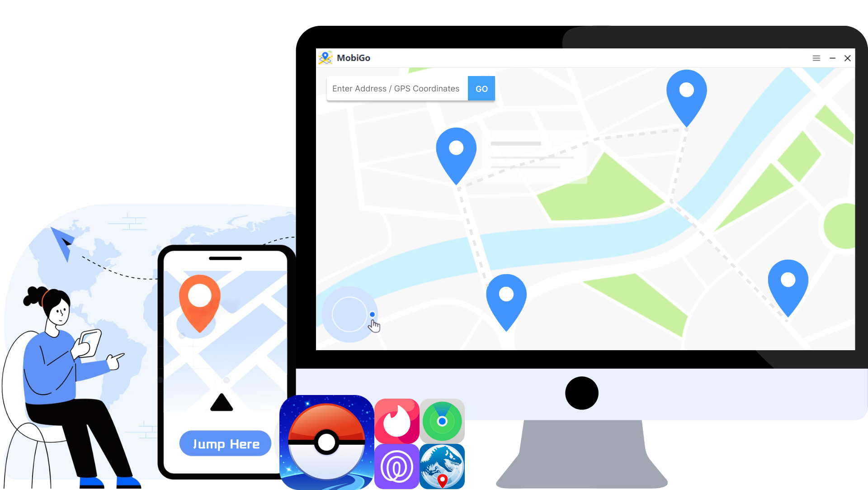This screenshot has width=868, height=490.
Task: Select the Find My location icon
Action: point(442,421)
